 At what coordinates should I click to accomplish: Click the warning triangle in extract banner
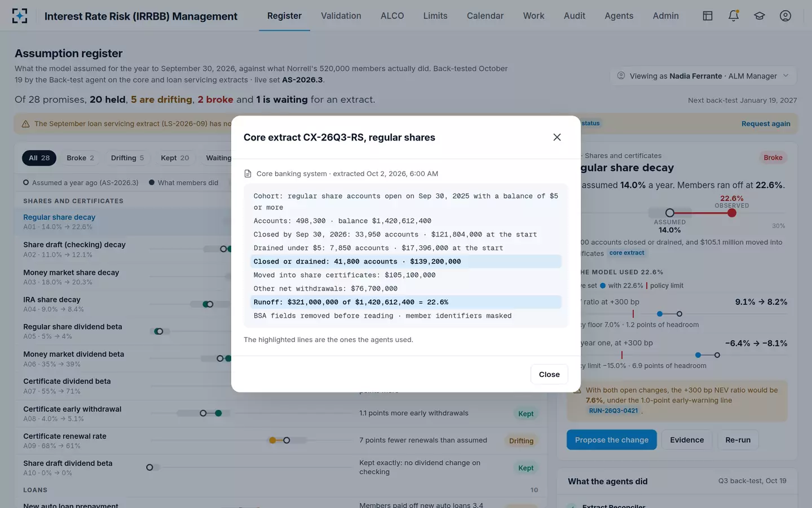click(25, 124)
